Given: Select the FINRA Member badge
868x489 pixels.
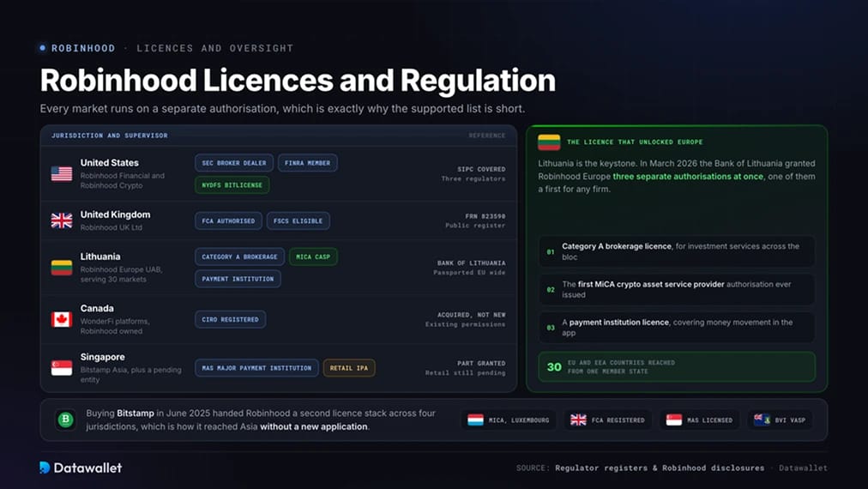Looking at the screenshot, I should (x=307, y=163).
